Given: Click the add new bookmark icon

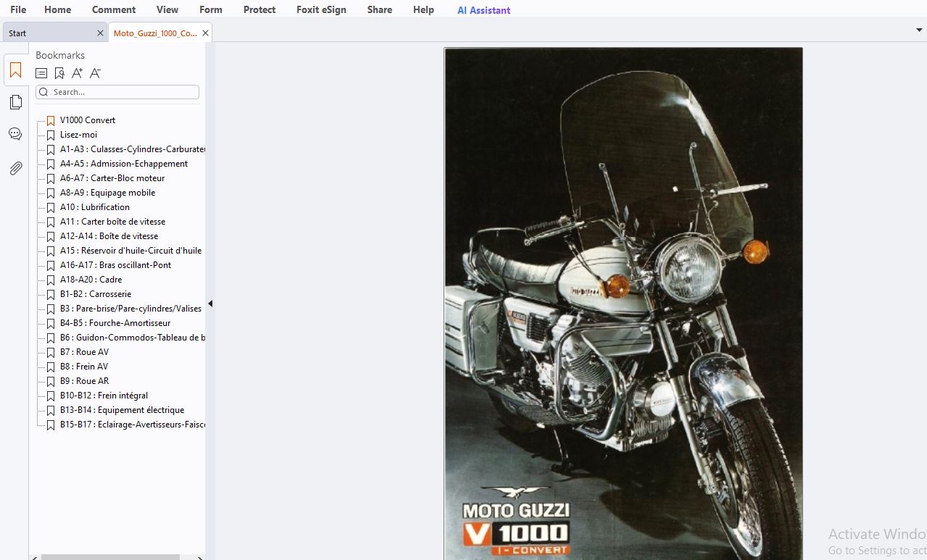Looking at the screenshot, I should click(x=59, y=73).
